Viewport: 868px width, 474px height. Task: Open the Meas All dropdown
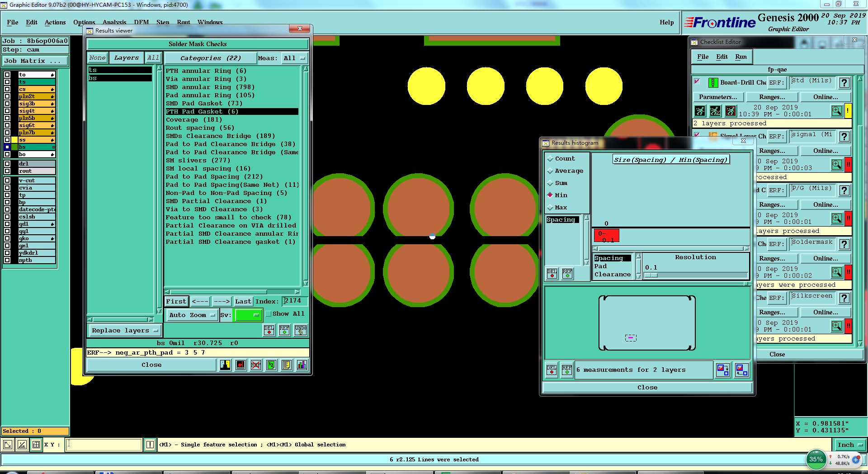pos(294,58)
